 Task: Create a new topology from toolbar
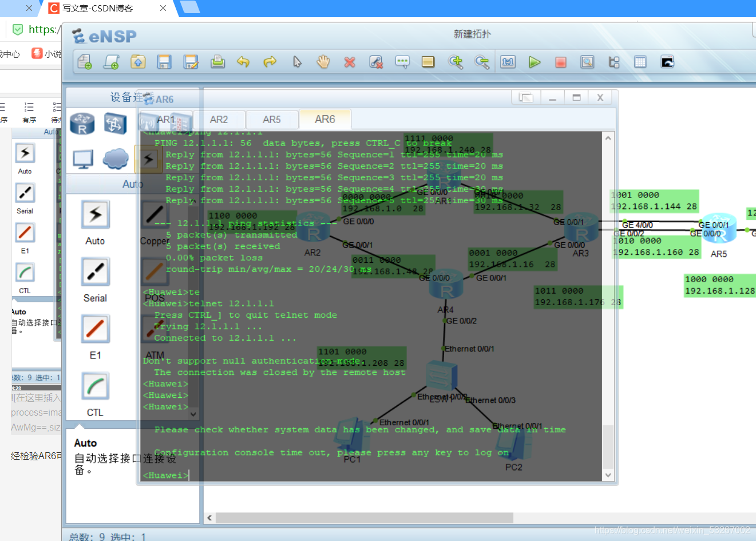(x=85, y=62)
